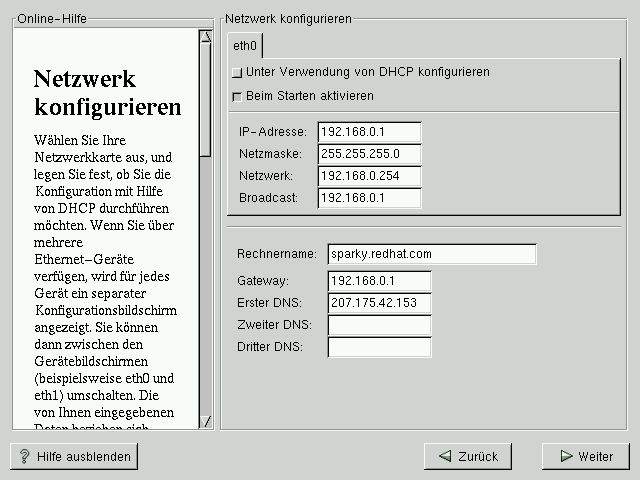Screen dimensions: 640x480
Task: Click the lightbulb icon on Hilfe ausblenden
Action: click(x=24, y=456)
